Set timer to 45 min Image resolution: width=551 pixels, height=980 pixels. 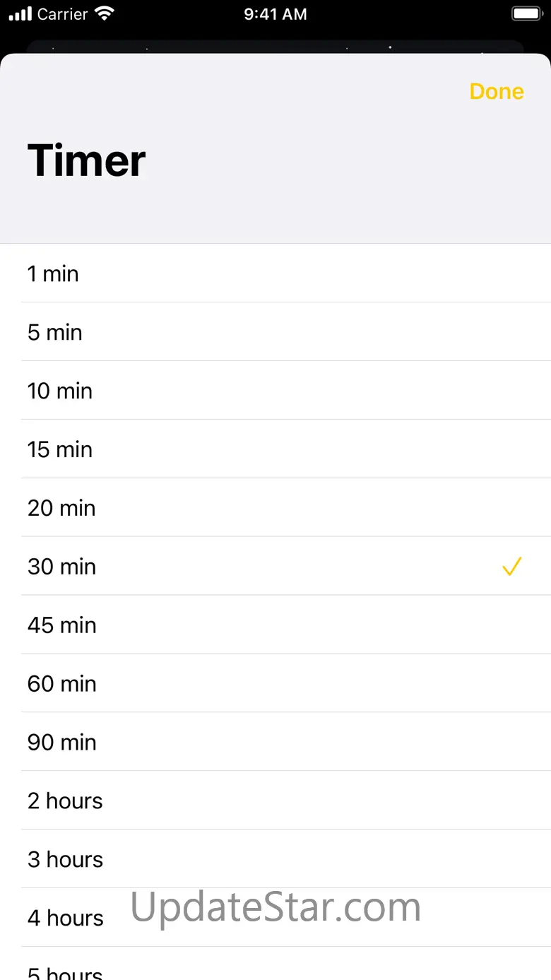(275, 625)
